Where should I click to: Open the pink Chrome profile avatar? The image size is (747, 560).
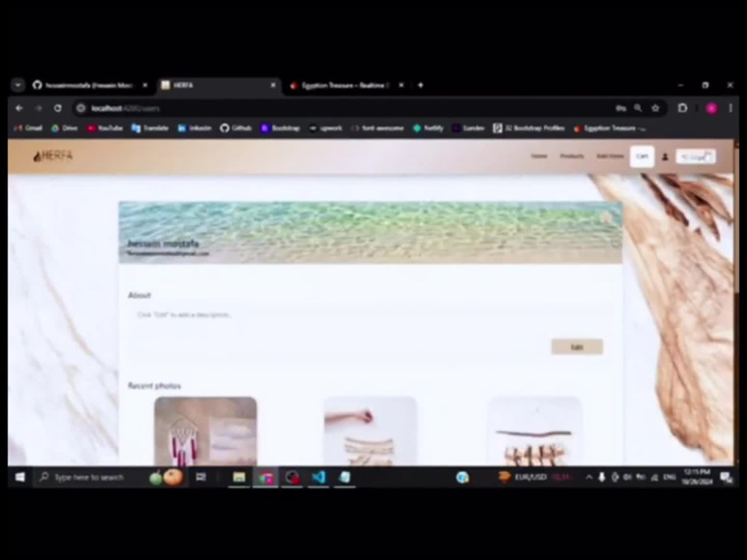tap(711, 108)
